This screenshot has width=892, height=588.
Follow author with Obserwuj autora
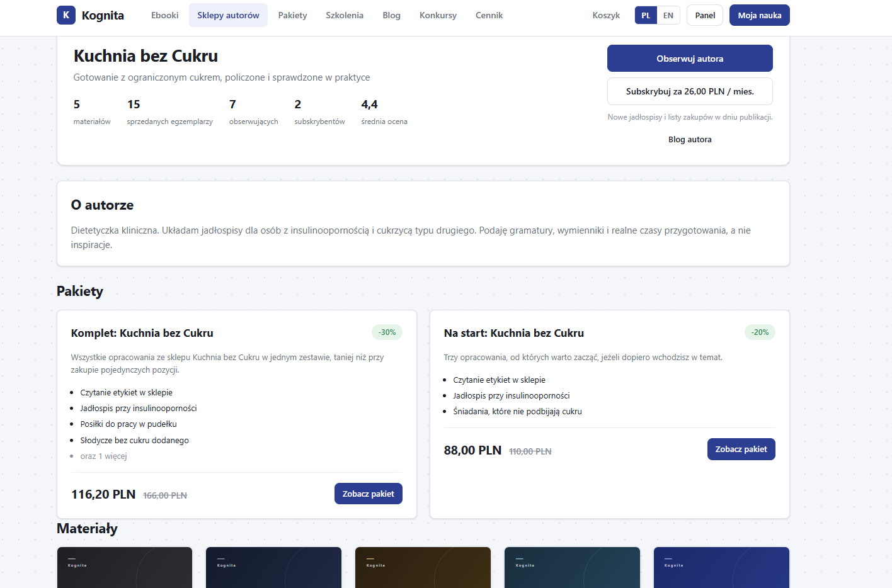pos(690,59)
